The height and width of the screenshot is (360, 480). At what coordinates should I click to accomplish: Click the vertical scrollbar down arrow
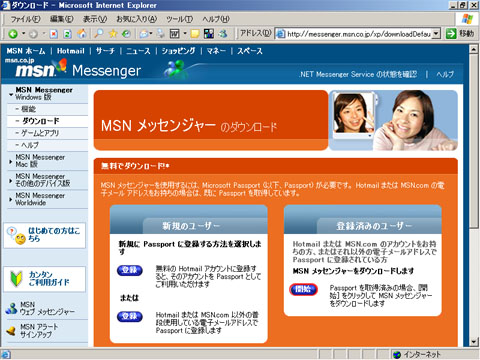click(474, 342)
